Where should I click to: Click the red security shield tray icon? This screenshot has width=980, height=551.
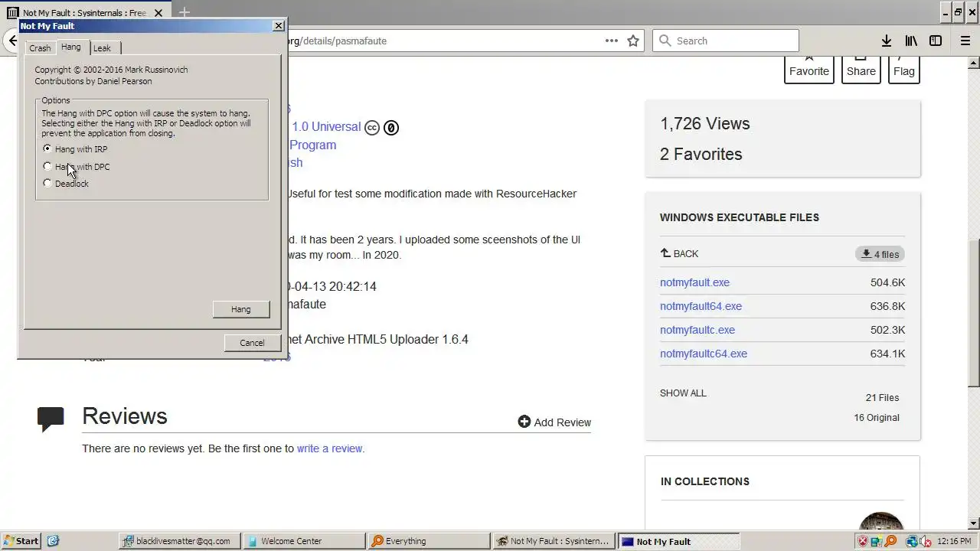pos(863,541)
